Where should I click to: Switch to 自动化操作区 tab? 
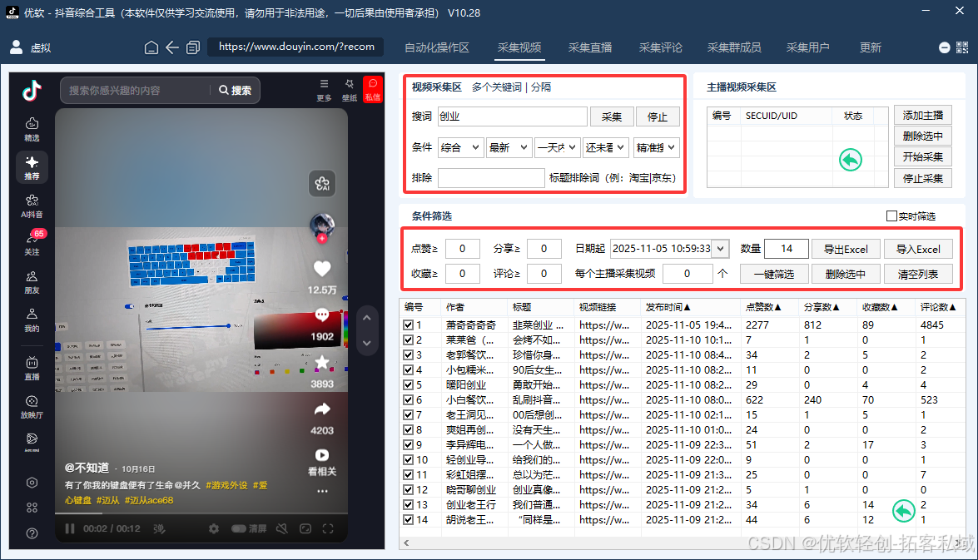[x=437, y=48]
